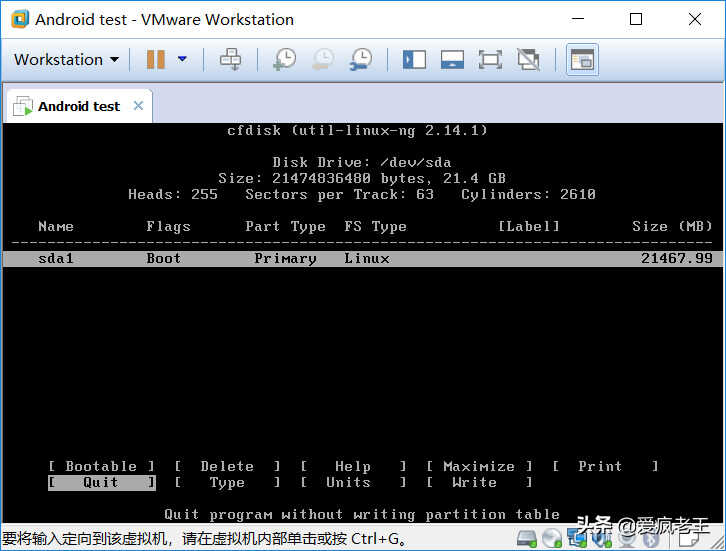726x551 pixels.
Task: Click the Write menu option
Action: [x=479, y=482]
